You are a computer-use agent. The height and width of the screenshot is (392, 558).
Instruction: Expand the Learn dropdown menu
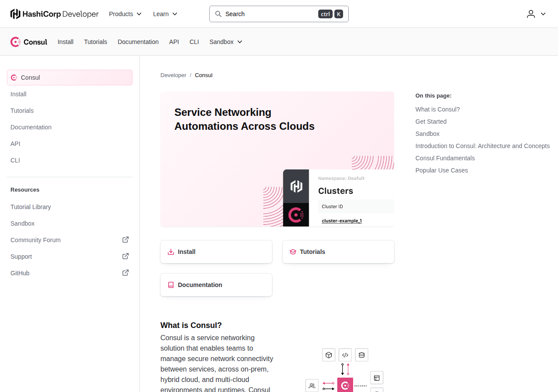[x=165, y=14]
